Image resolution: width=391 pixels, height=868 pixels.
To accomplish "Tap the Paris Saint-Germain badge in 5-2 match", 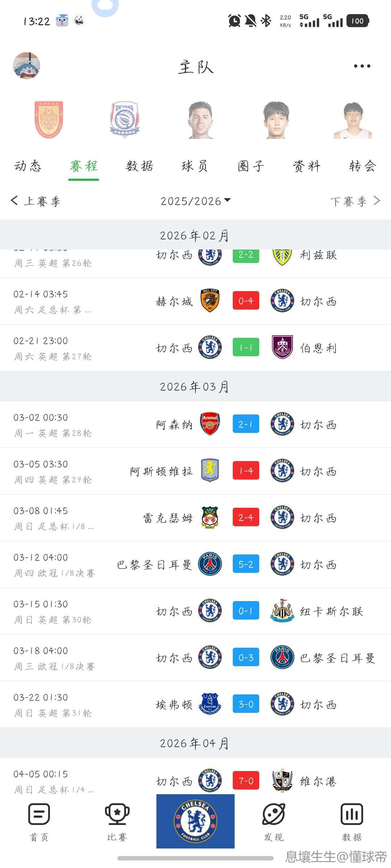I will [210, 564].
